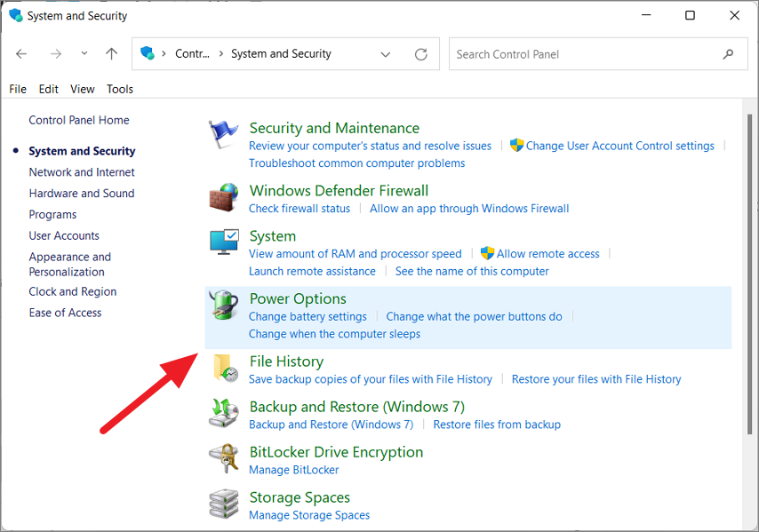The width and height of the screenshot is (759, 532).
Task: Click the Backup and Restore drive icon
Action: click(x=224, y=413)
